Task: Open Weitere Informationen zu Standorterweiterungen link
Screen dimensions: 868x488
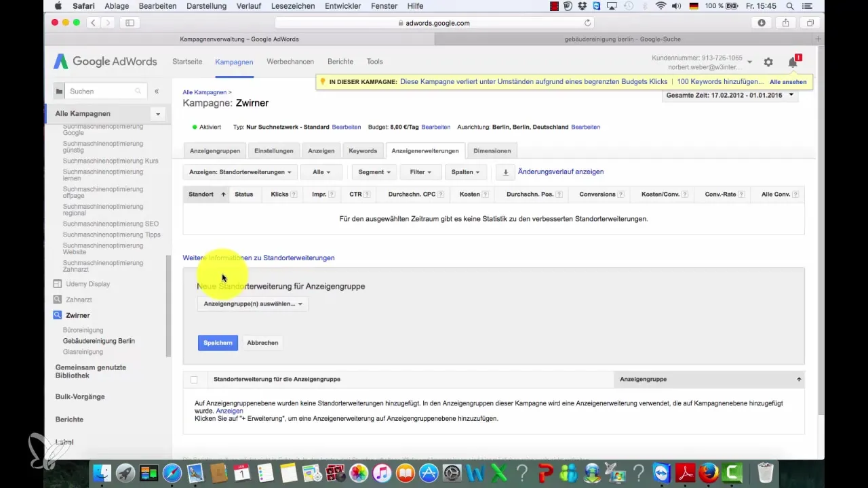Action: point(258,258)
